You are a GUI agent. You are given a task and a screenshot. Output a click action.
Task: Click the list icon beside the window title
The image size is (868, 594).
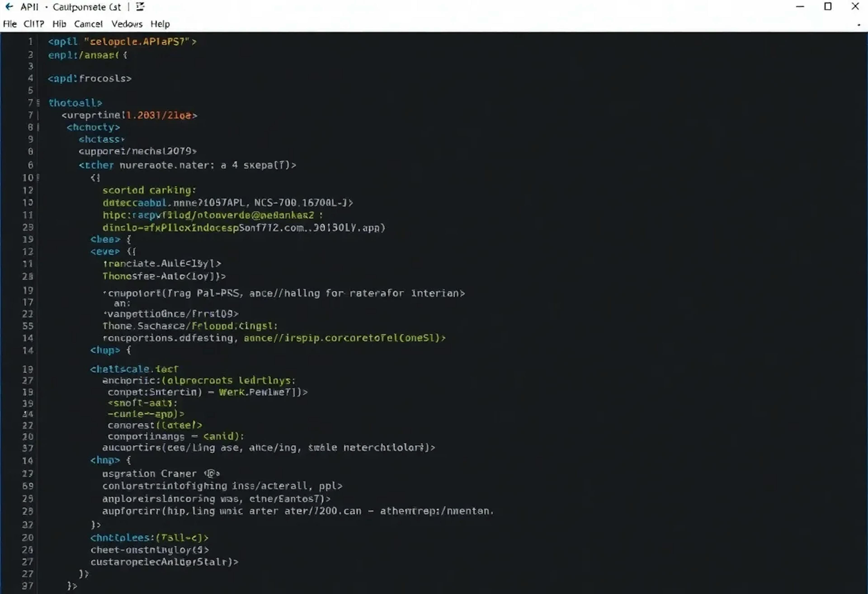(140, 7)
